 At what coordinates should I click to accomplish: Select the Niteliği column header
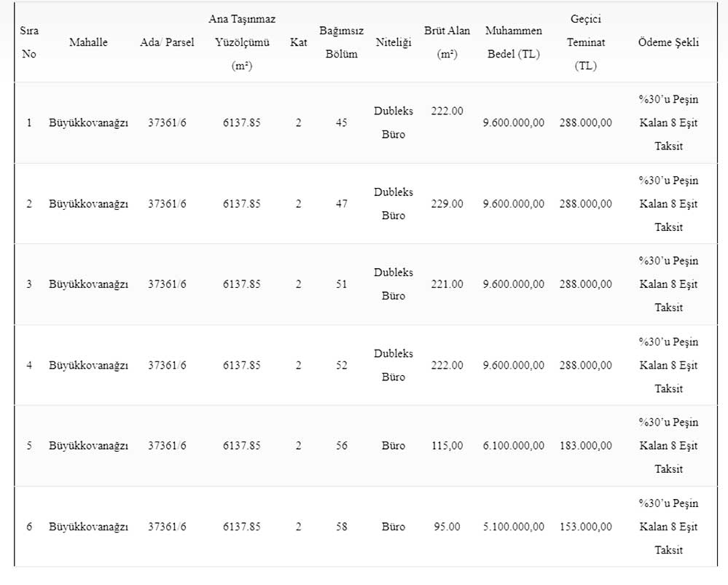click(393, 42)
